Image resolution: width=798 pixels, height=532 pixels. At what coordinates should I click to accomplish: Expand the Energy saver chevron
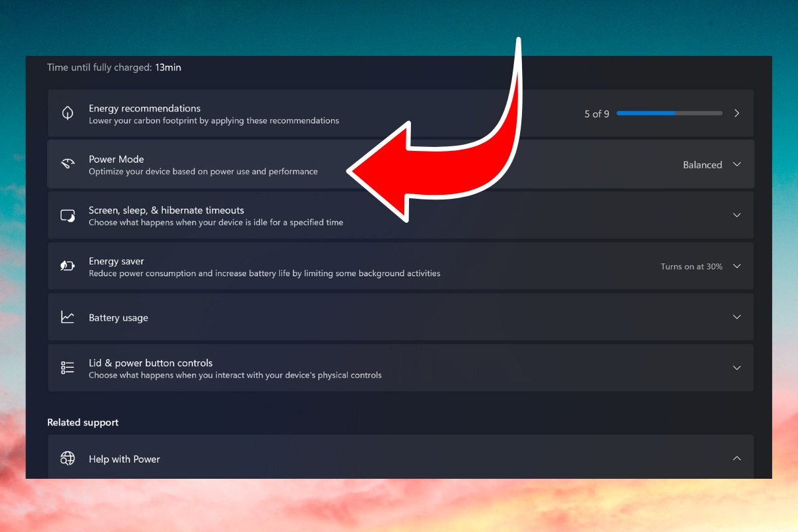[737, 266]
